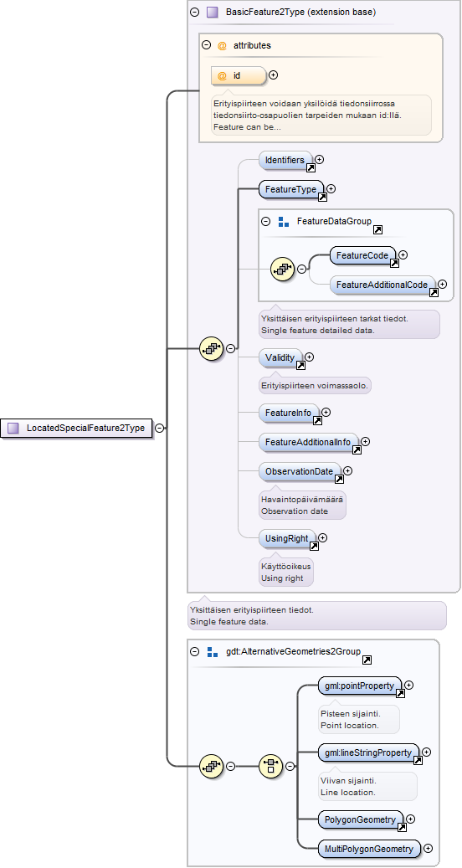Expand gml:lineStringProperty plus button
Screen dimensions: 462x868
coord(427,752)
